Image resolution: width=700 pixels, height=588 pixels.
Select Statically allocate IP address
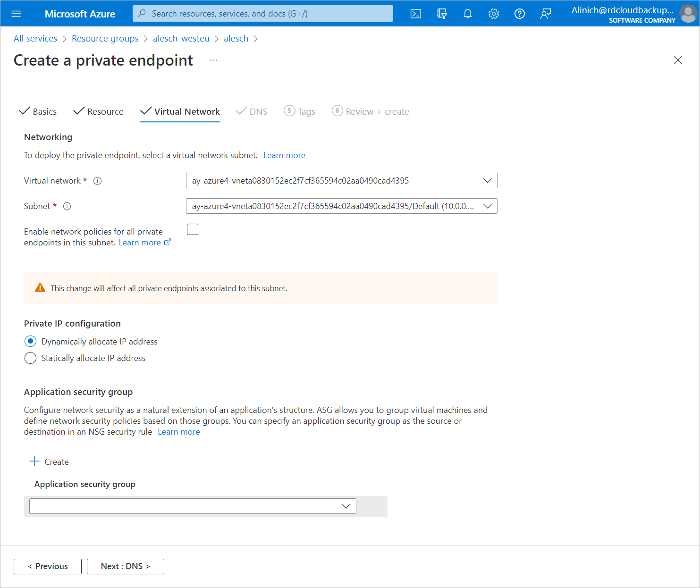point(31,358)
